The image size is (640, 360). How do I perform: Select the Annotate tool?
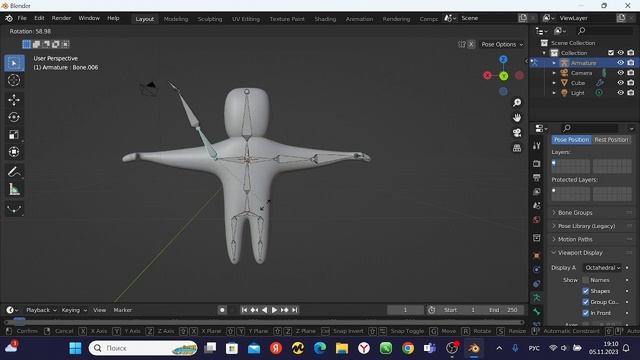coord(14,171)
